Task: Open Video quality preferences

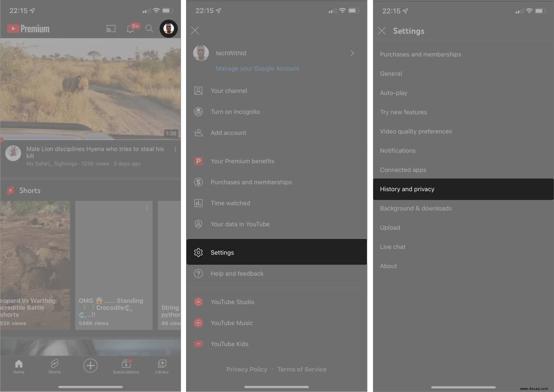Action: (x=463, y=132)
